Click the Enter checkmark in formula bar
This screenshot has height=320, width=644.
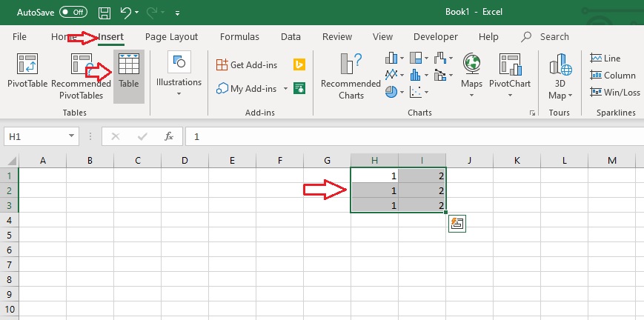click(x=142, y=136)
